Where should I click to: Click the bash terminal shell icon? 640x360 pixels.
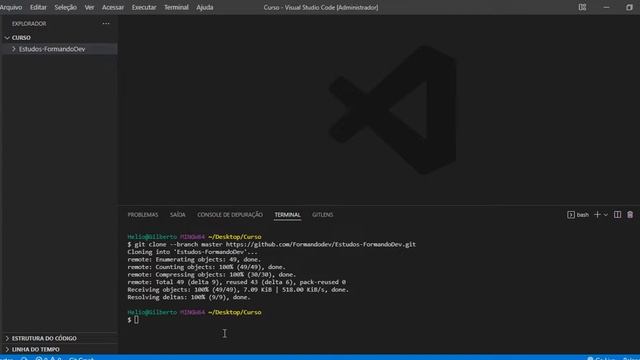571,215
